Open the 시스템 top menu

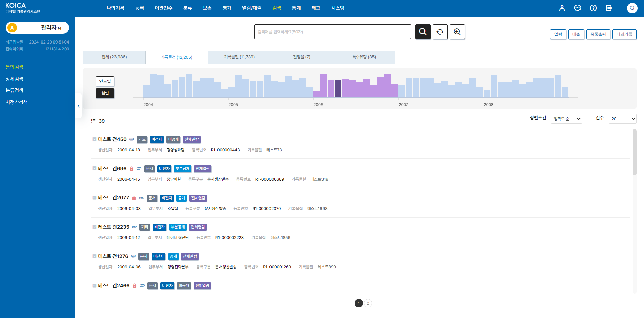(x=338, y=8)
